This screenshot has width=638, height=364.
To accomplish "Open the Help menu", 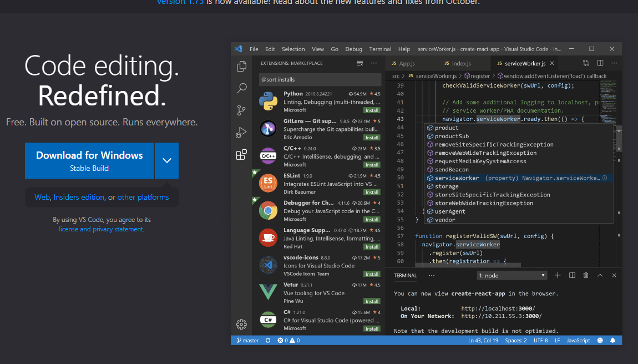I will [404, 49].
